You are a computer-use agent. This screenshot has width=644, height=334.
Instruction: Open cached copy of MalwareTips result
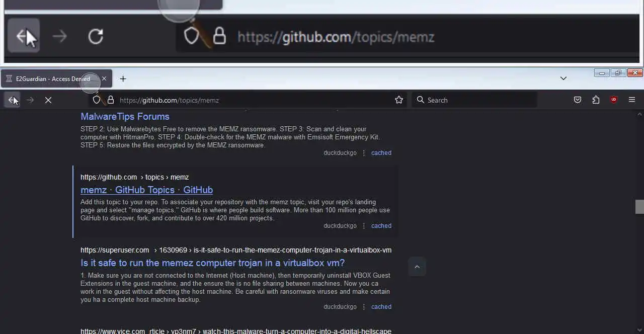click(381, 153)
